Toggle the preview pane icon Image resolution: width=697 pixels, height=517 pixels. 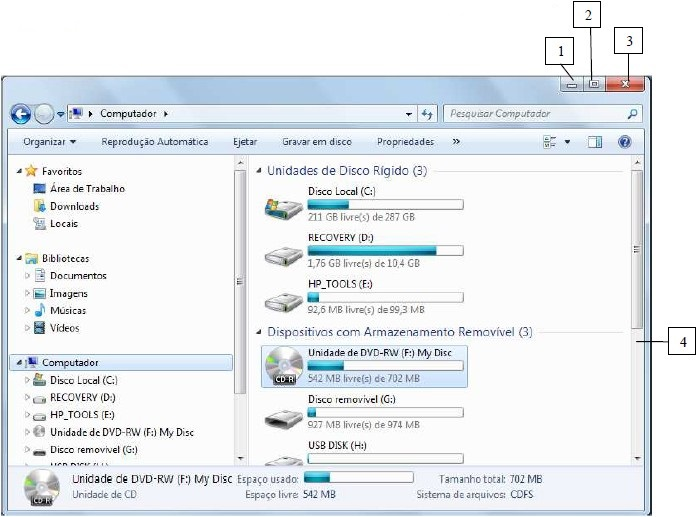click(596, 142)
